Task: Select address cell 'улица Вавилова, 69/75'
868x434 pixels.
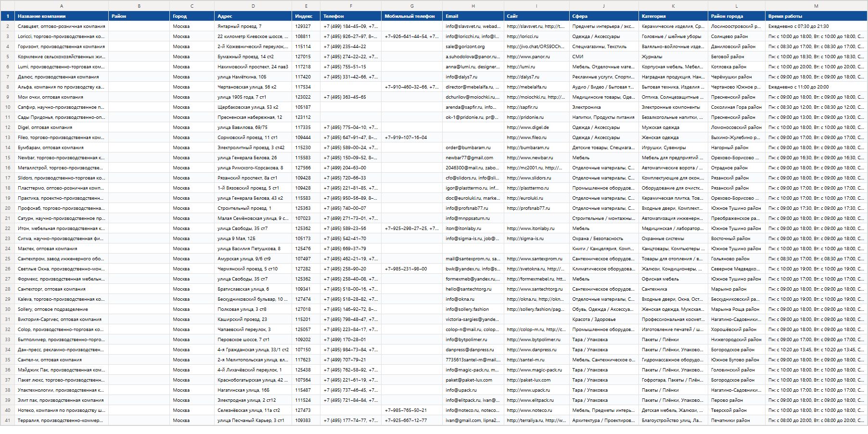Action: tap(253, 128)
